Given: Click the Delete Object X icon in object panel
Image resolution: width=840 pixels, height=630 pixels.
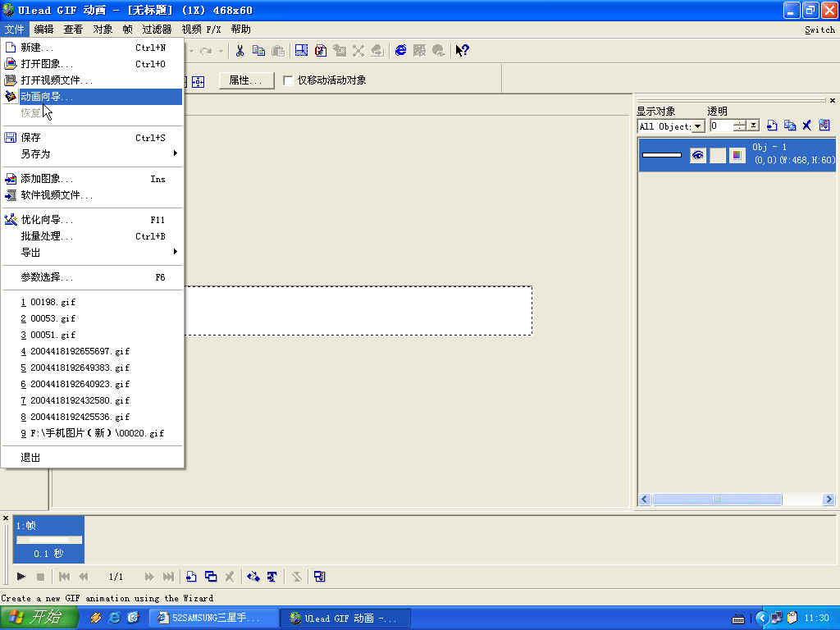Looking at the screenshot, I should tap(806, 125).
